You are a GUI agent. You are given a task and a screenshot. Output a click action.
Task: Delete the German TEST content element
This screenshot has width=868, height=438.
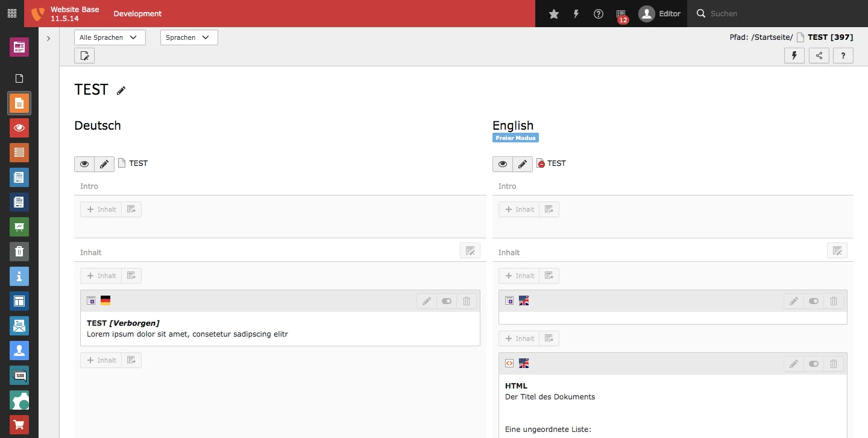(x=467, y=301)
